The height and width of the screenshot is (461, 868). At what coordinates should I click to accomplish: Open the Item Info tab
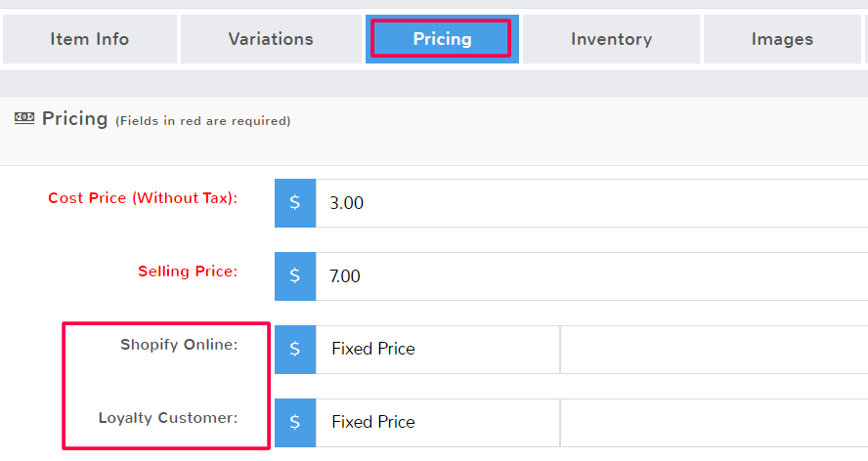coord(90,39)
